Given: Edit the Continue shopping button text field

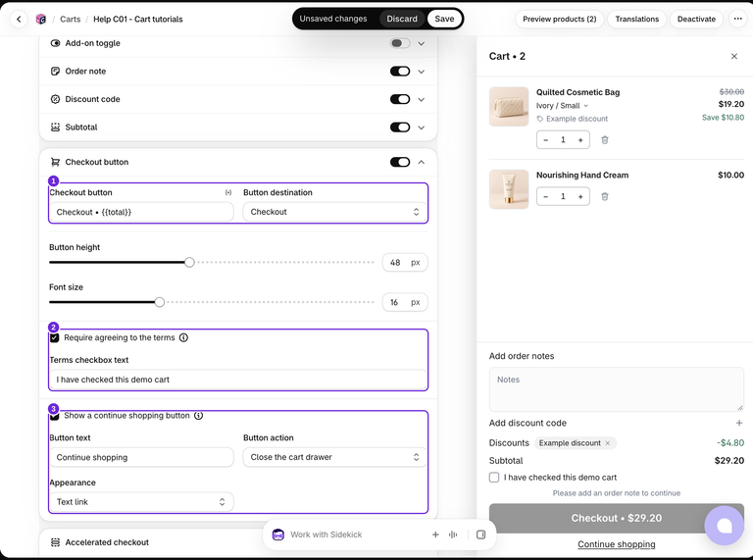Looking at the screenshot, I should [x=141, y=457].
